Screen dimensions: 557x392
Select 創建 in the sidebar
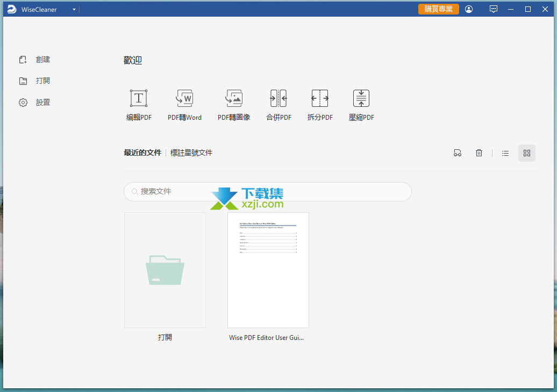click(34, 60)
